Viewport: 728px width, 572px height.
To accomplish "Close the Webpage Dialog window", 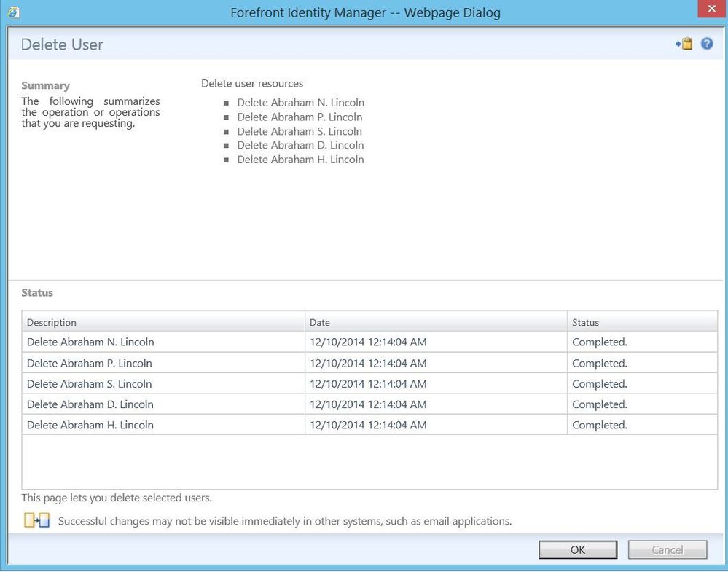I will click(x=711, y=9).
